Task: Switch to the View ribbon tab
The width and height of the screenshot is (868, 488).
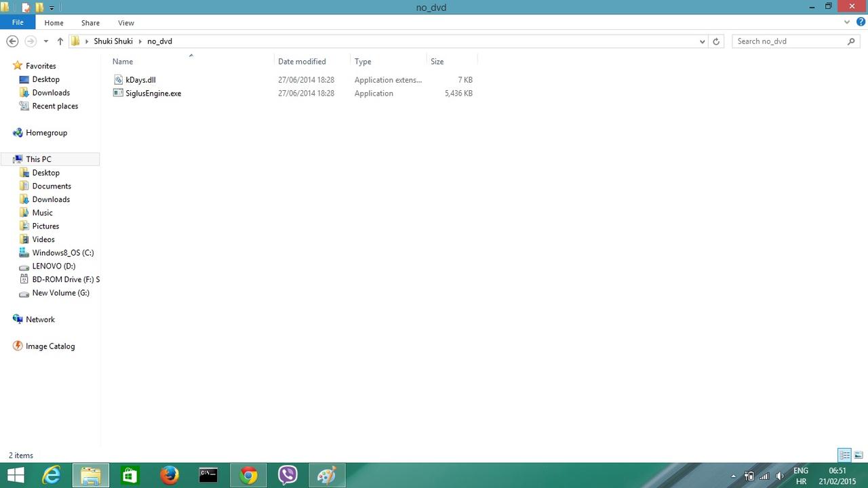Action: (125, 22)
